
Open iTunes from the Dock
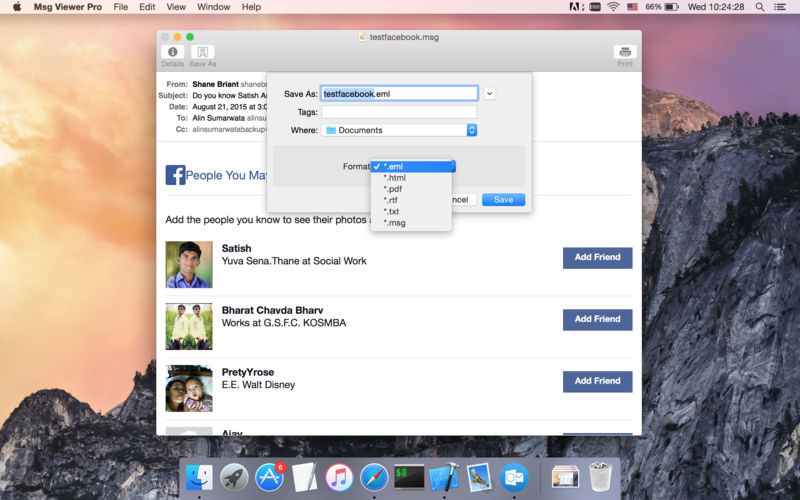pyautogui.click(x=339, y=478)
